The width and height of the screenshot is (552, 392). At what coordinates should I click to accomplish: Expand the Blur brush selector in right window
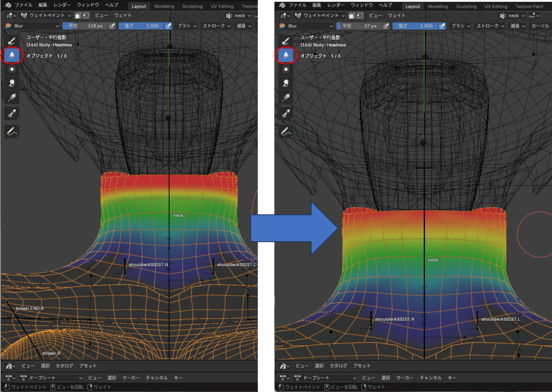click(305, 26)
